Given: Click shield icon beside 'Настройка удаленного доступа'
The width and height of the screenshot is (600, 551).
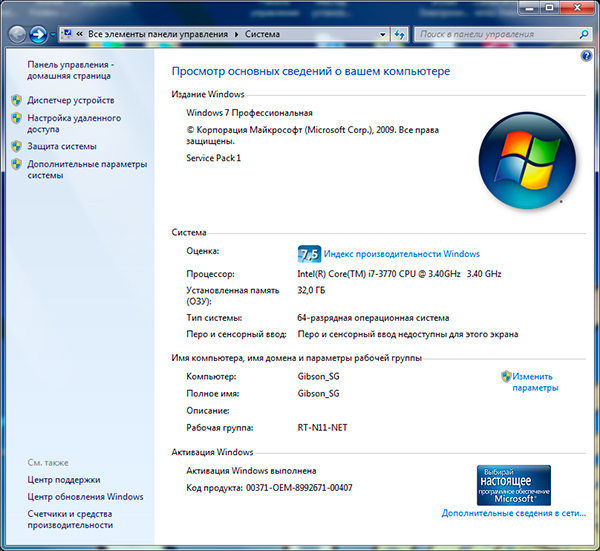Looking at the screenshot, I should tap(16, 118).
